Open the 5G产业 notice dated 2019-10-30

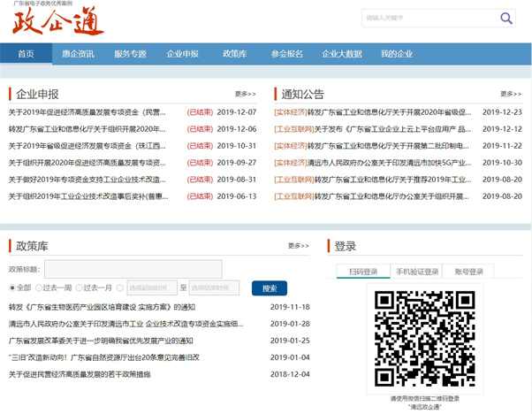[373, 163]
